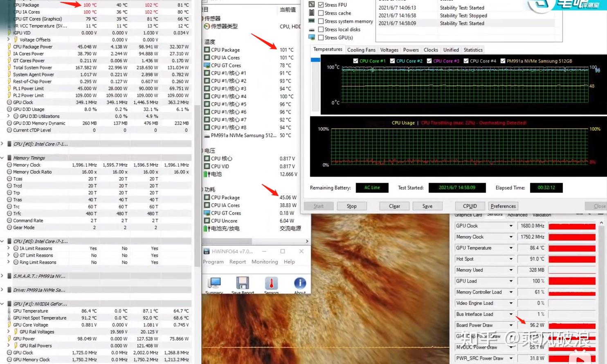Image resolution: width=607 pixels, height=364 pixels.
Task: Click the lightning icon beside GPU Core Voltage
Action: click(9, 325)
